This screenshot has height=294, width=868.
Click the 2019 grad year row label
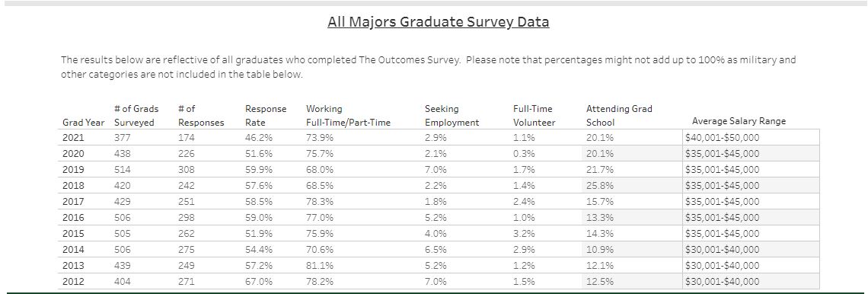[x=72, y=169]
